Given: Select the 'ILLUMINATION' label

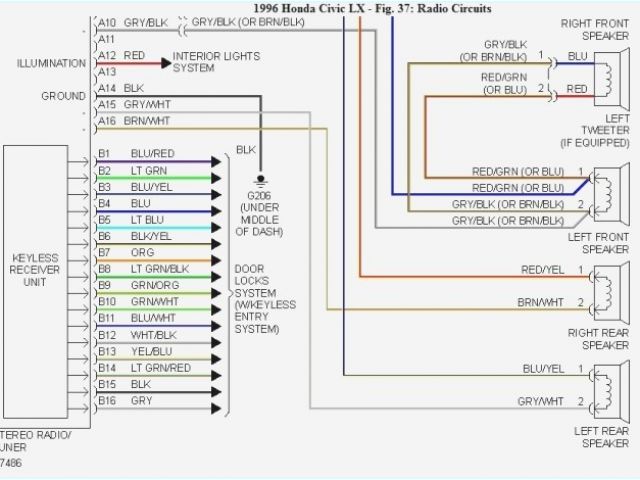Looking at the screenshot, I should coord(50,63).
